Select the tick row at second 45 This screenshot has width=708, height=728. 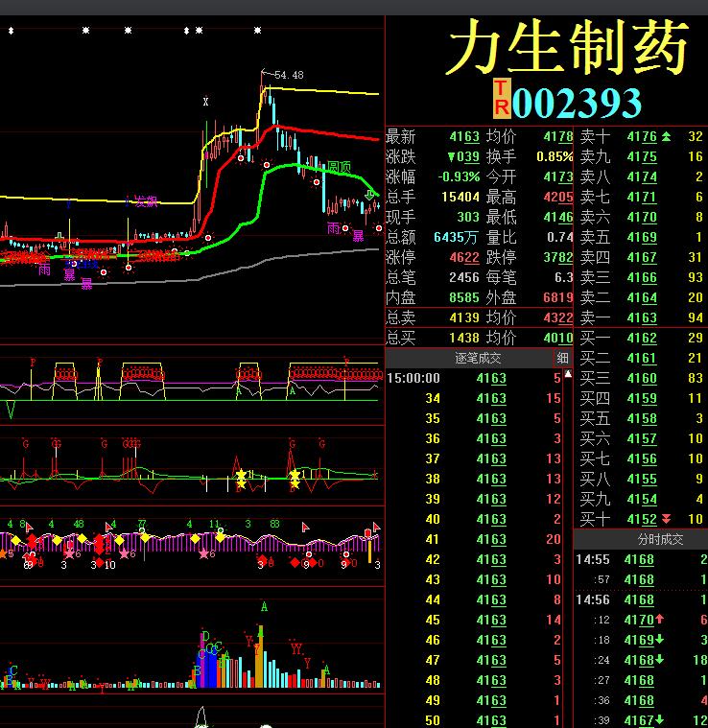point(474,620)
